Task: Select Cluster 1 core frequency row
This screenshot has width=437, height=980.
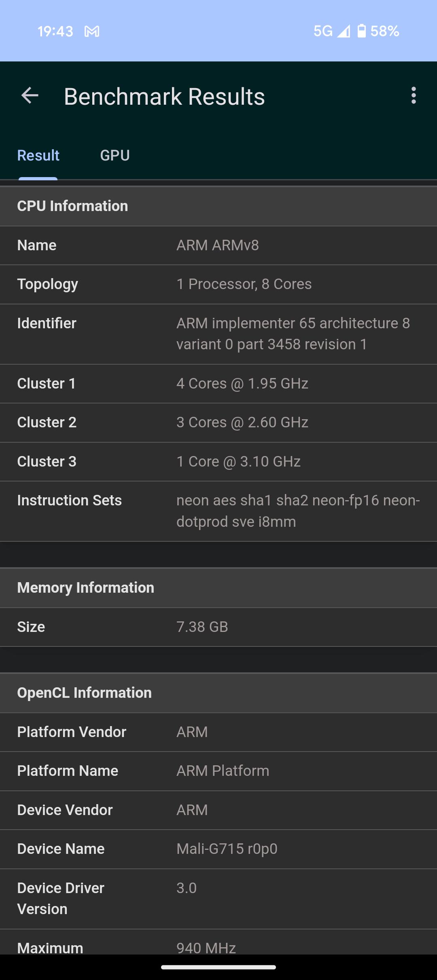Action: [x=218, y=384]
